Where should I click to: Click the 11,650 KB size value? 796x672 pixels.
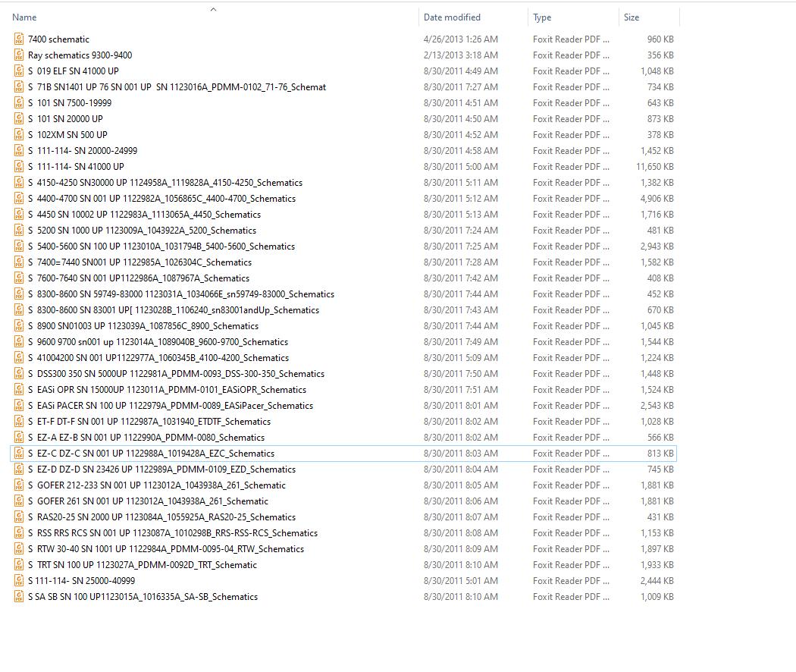(655, 167)
